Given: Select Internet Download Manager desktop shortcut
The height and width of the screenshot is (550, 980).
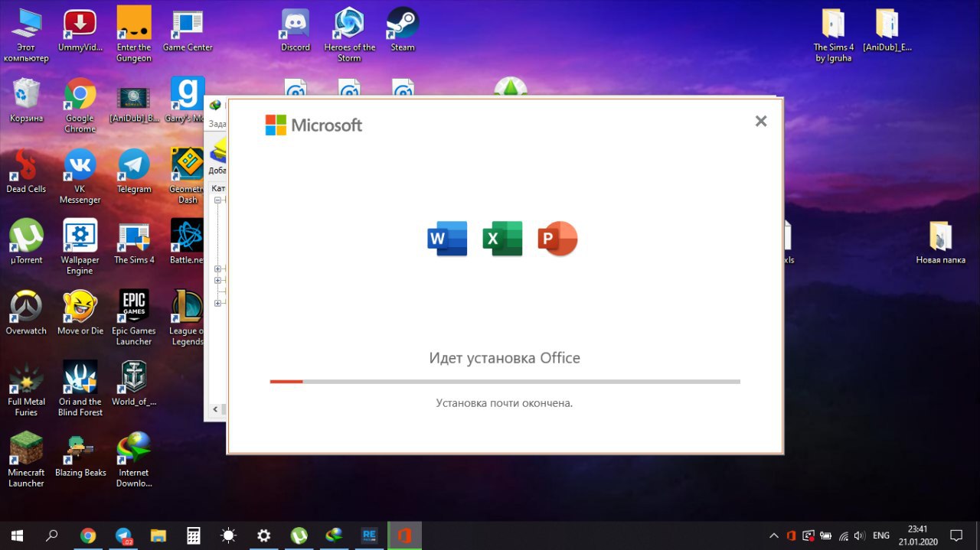Looking at the screenshot, I should pos(134,459).
